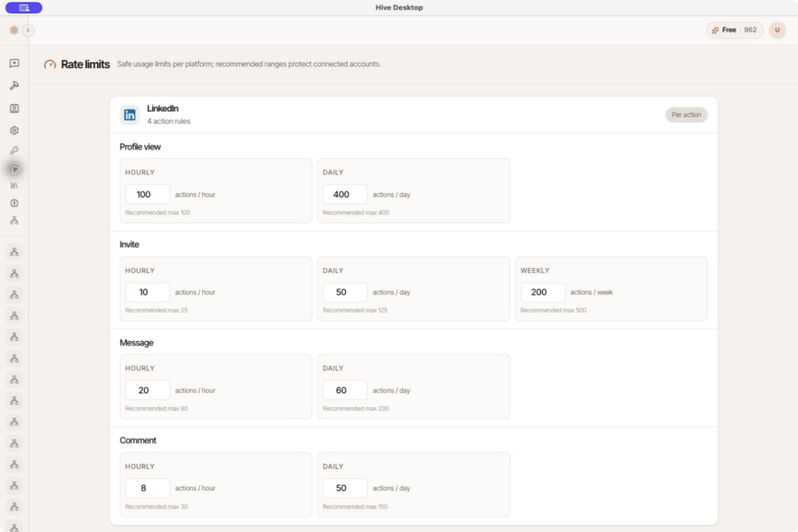Select the highlighted cursor pointer sidebar icon

pos(15,169)
